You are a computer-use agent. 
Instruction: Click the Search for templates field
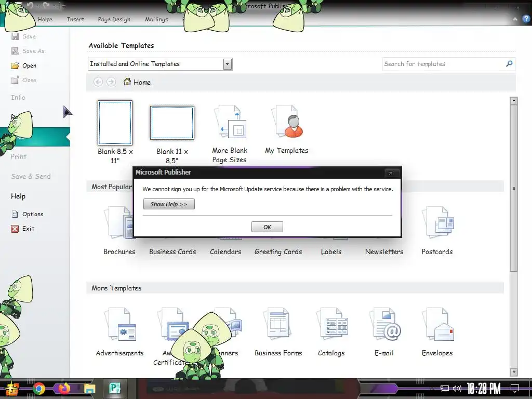coord(443,64)
